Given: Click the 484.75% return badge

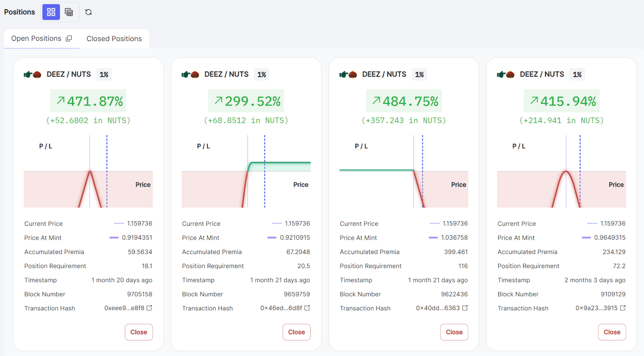Looking at the screenshot, I should 404,101.
